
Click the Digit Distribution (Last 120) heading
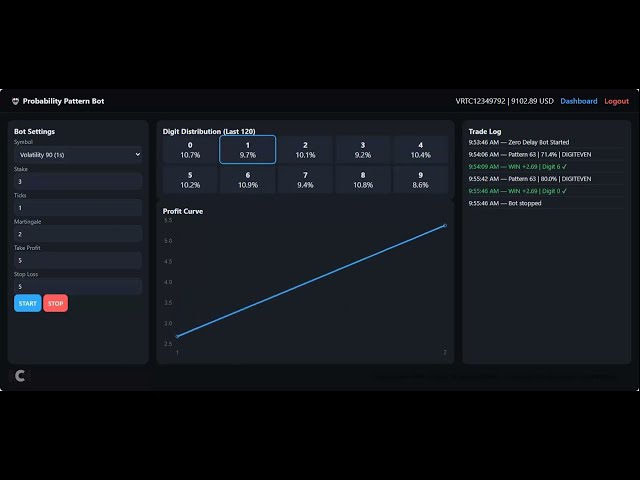[x=209, y=131]
